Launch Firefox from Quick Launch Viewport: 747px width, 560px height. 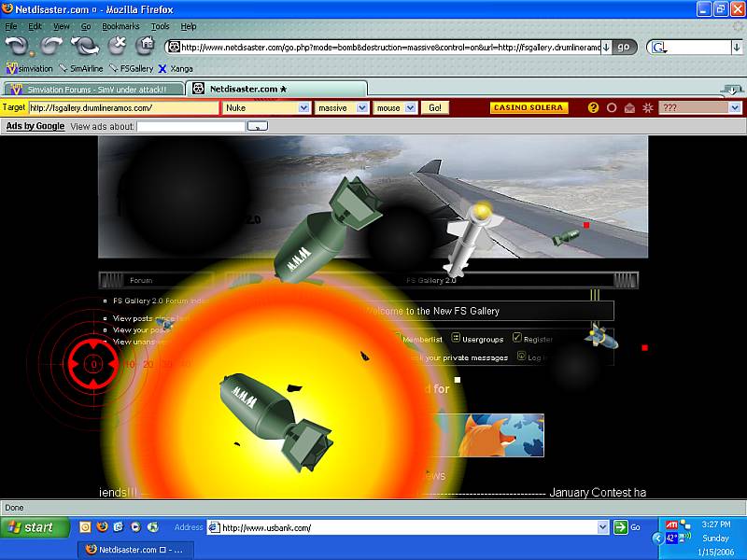pyautogui.click(x=102, y=527)
